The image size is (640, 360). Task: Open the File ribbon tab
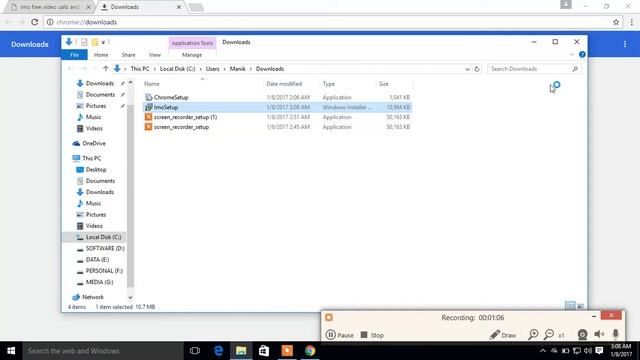(74, 55)
